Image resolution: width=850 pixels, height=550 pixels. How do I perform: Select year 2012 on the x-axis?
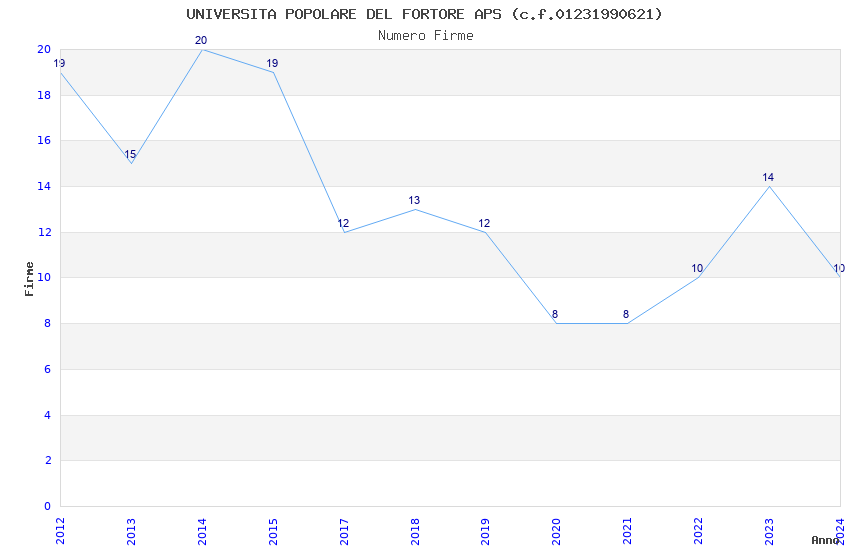coord(60,531)
